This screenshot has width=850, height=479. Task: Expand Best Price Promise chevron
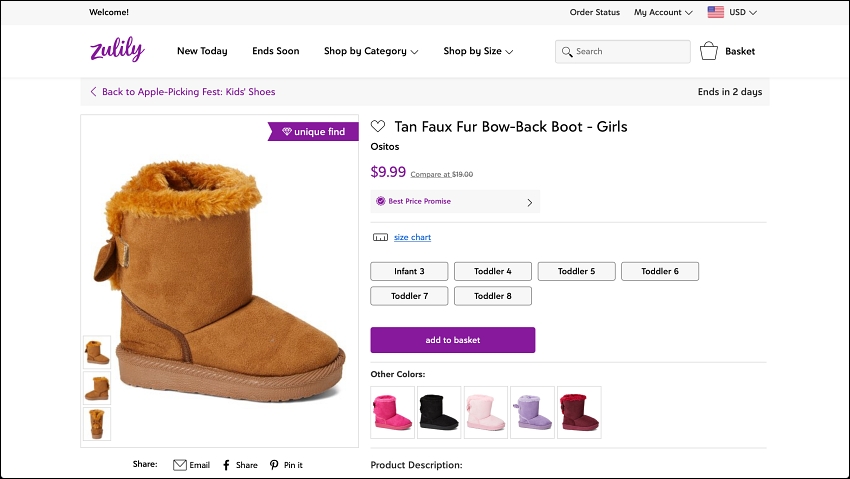tap(530, 203)
